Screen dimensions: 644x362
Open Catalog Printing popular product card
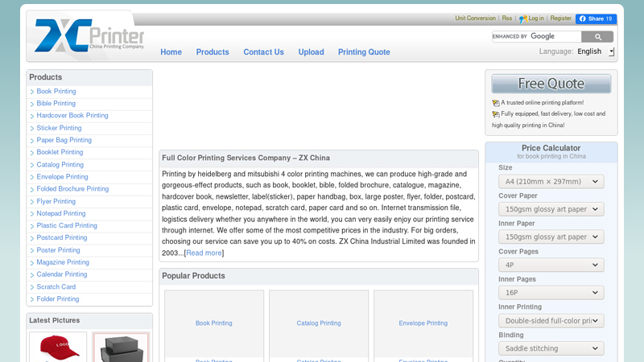click(x=319, y=323)
